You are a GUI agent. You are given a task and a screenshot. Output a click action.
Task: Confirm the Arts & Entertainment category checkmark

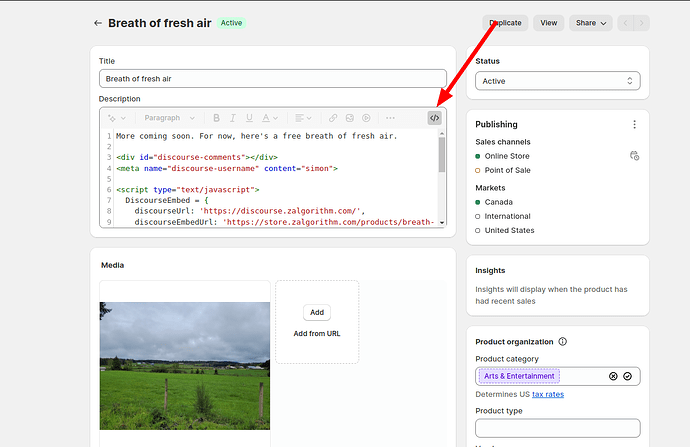point(628,376)
